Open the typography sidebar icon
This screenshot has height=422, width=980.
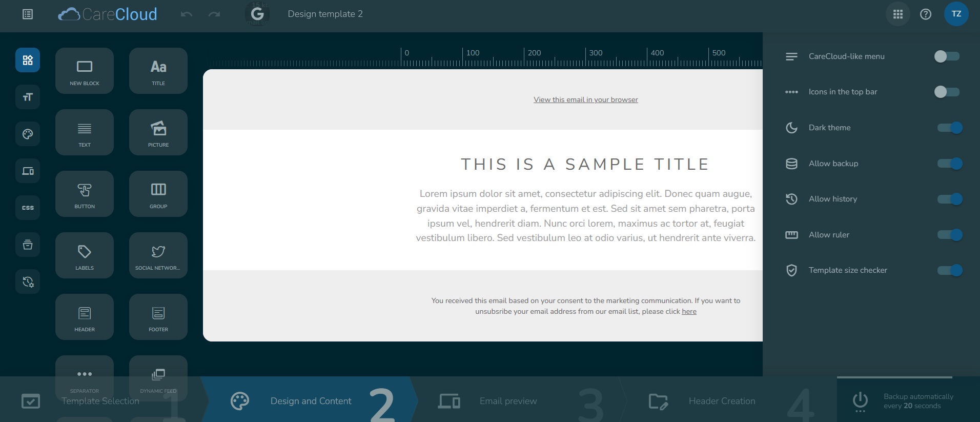point(28,97)
